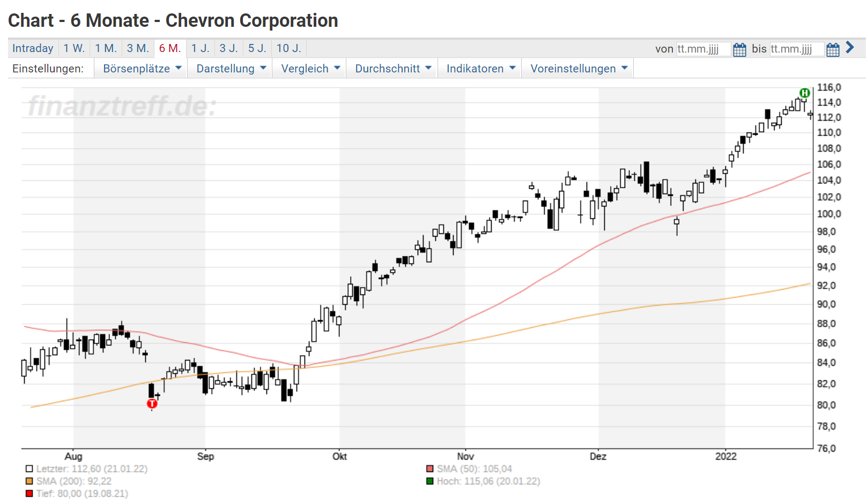Select the 6 M. timeframe tab
This screenshot has height=501, width=868.
point(170,48)
